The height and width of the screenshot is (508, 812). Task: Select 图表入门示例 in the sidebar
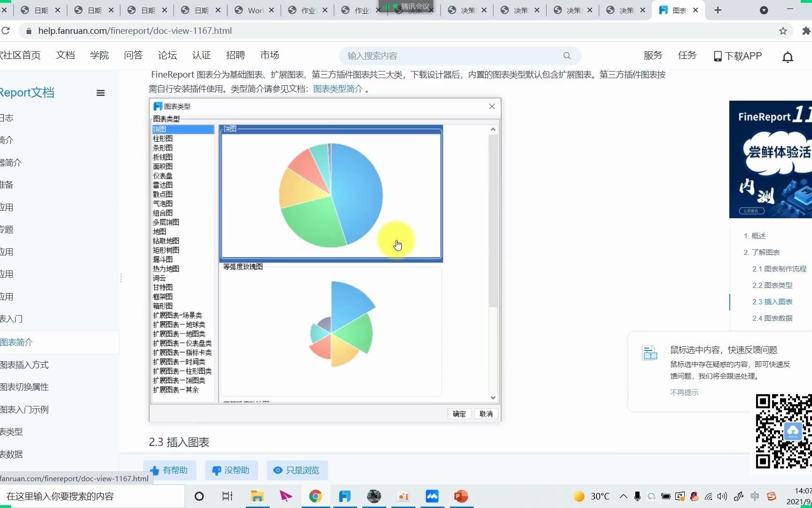click(24, 409)
